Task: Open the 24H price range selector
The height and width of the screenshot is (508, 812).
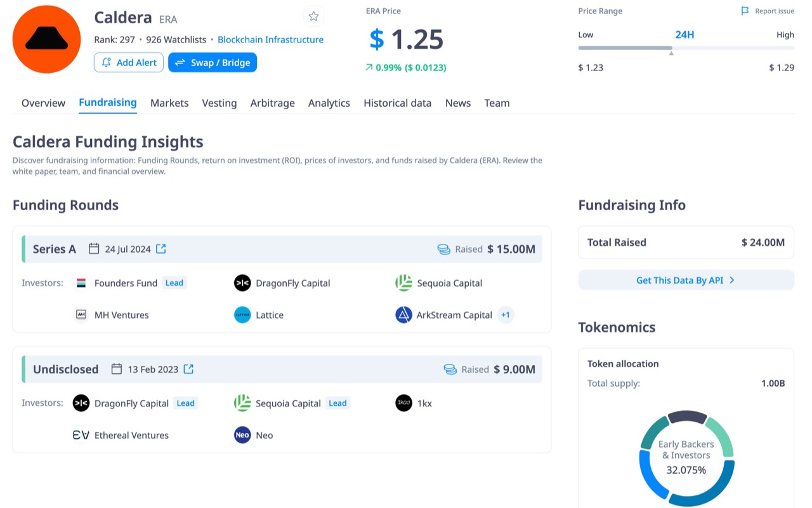Action: click(x=684, y=35)
